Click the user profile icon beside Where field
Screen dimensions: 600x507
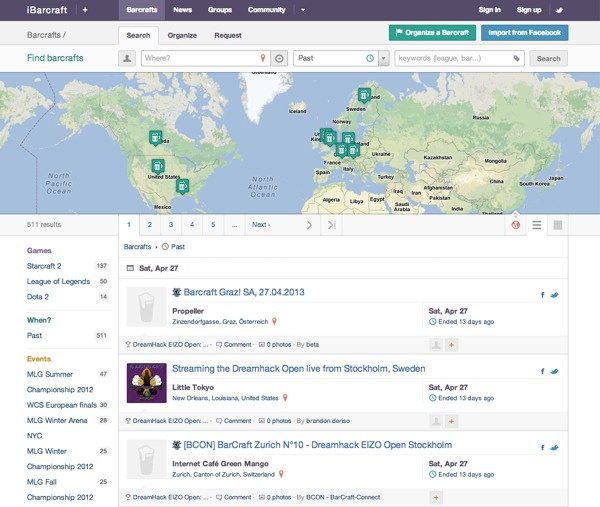[127, 59]
